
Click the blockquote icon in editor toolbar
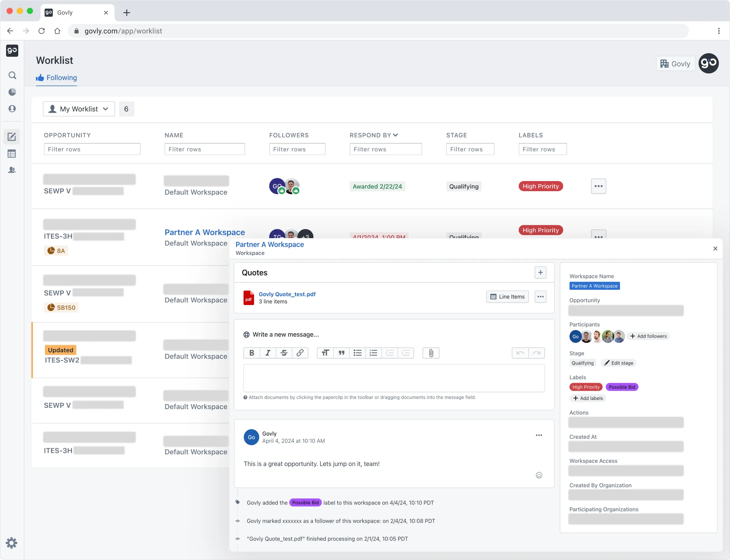(x=341, y=353)
